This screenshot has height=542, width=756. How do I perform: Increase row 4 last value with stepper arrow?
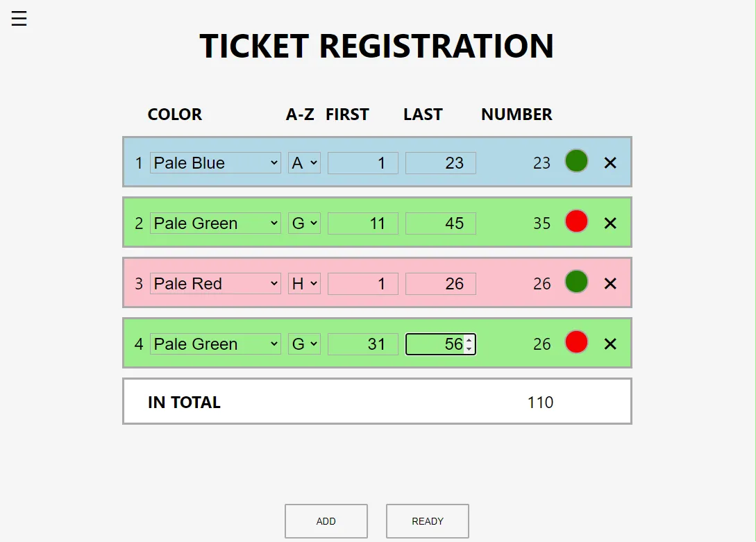click(x=469, y=339)
